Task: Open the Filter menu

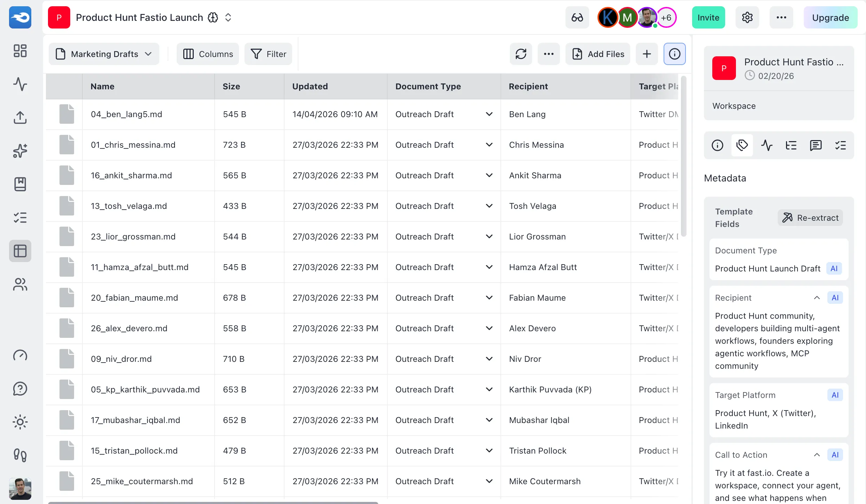Action: (x=268, y=54)
